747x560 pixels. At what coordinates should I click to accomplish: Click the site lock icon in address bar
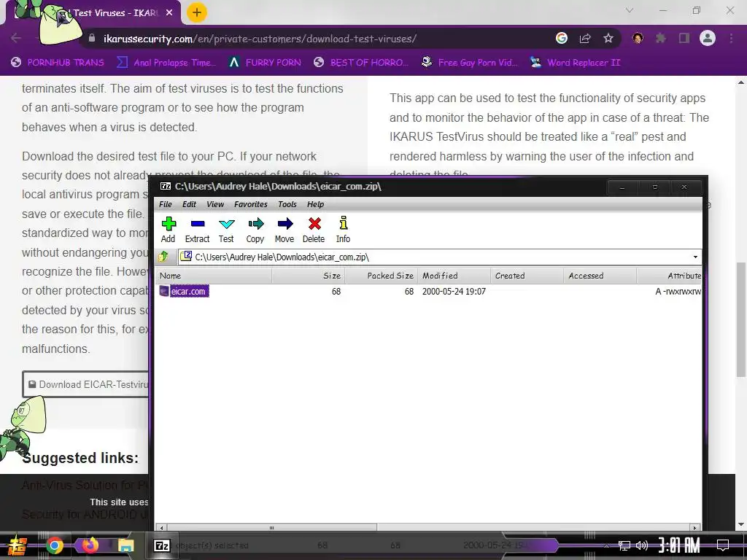click(92, 39)
